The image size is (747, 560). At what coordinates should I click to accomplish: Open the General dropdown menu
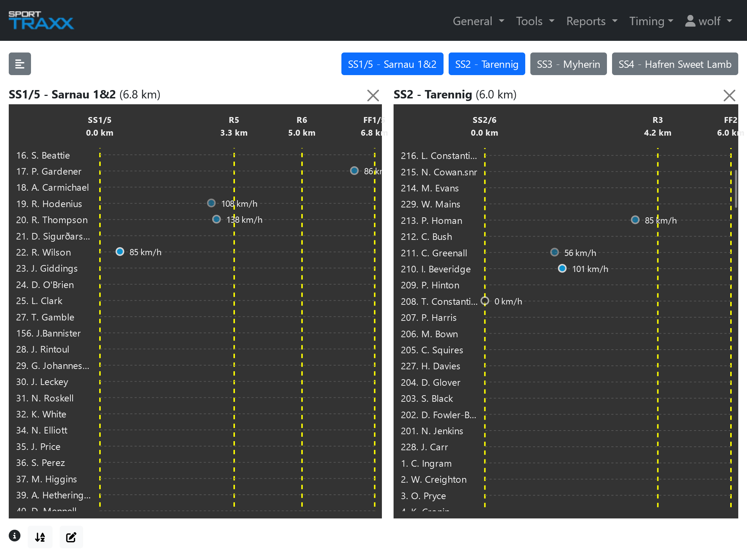point(479,21)
